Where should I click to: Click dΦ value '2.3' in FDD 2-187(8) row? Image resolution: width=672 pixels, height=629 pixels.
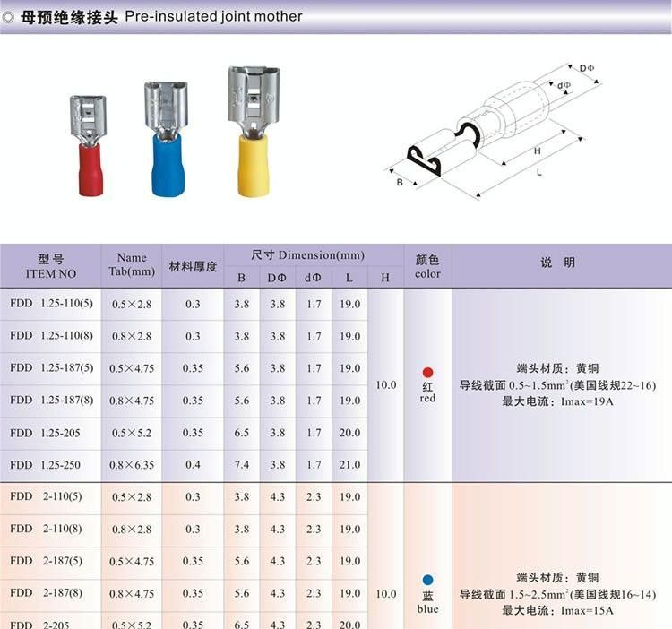[314, 593]
